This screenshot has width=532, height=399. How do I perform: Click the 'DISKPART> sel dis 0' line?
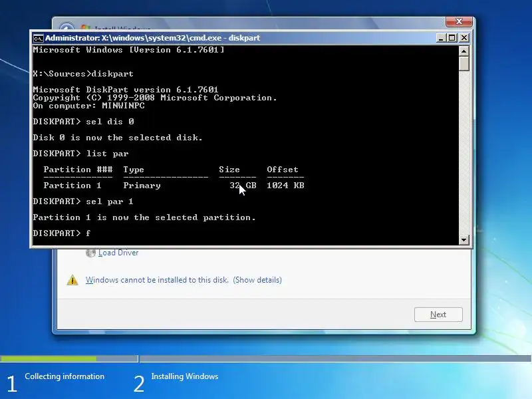(84, 122)
